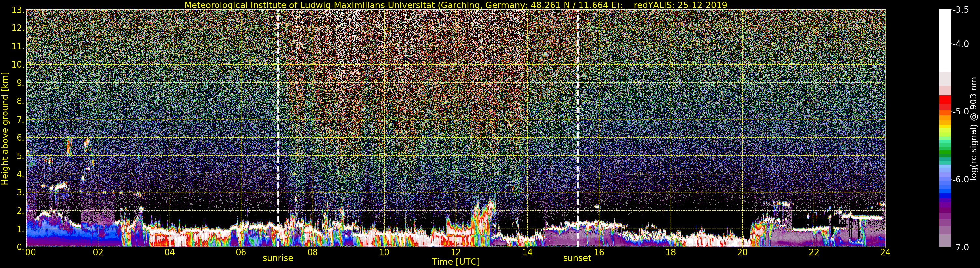Click the '20' time axis tick label

(x=742, y=252)
